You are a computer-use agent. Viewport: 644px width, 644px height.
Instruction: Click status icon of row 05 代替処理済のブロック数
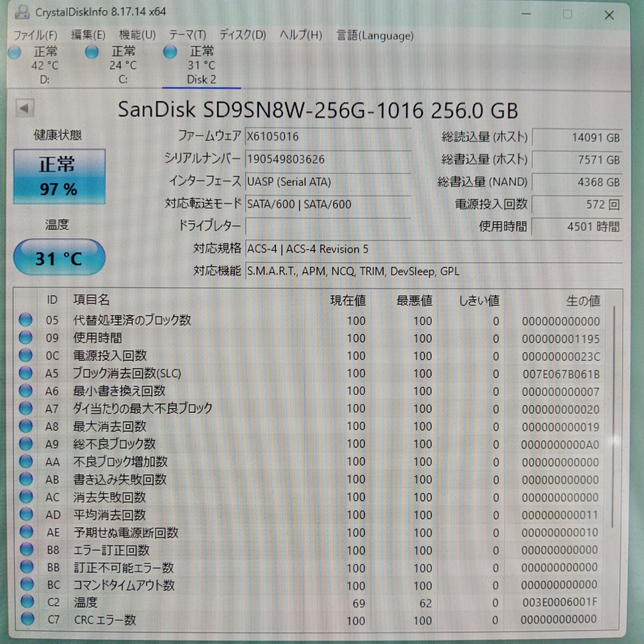click(26, 320)
